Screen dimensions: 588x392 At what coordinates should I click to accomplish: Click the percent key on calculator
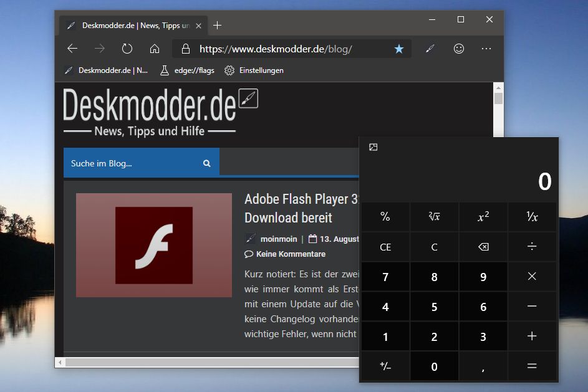[x=385, y=217]
